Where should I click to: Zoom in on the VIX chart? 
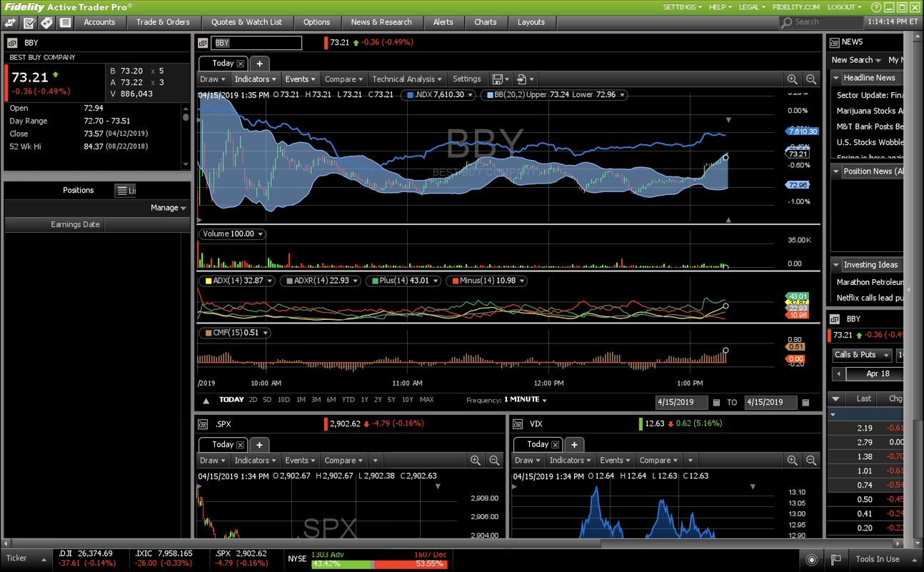(x=792, y=461)
